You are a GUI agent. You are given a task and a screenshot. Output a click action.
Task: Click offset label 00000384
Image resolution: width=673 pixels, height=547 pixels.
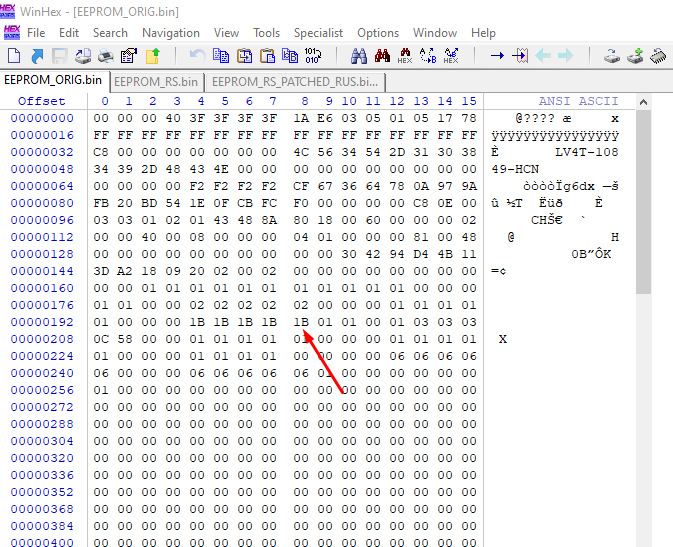[x=42, y=526]
